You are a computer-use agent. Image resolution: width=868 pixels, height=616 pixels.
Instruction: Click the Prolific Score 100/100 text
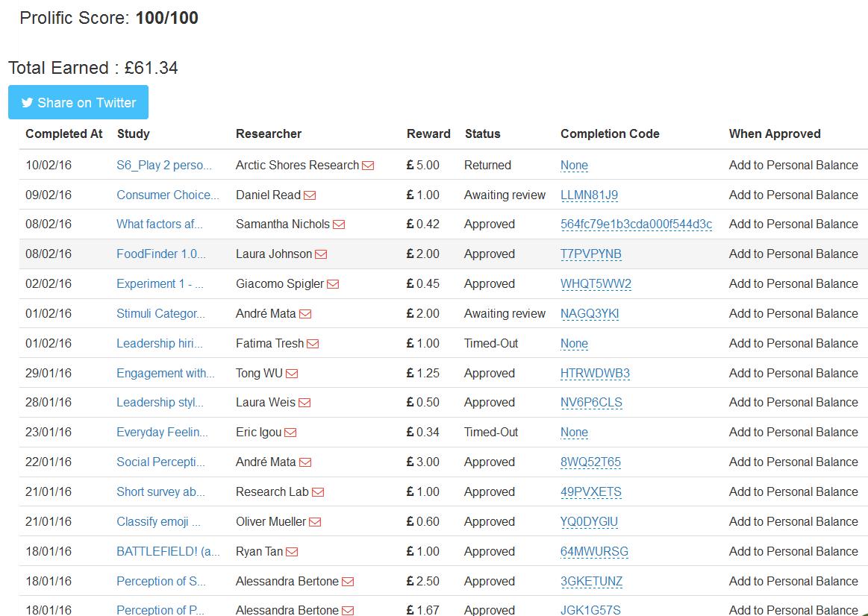(109, 18)
